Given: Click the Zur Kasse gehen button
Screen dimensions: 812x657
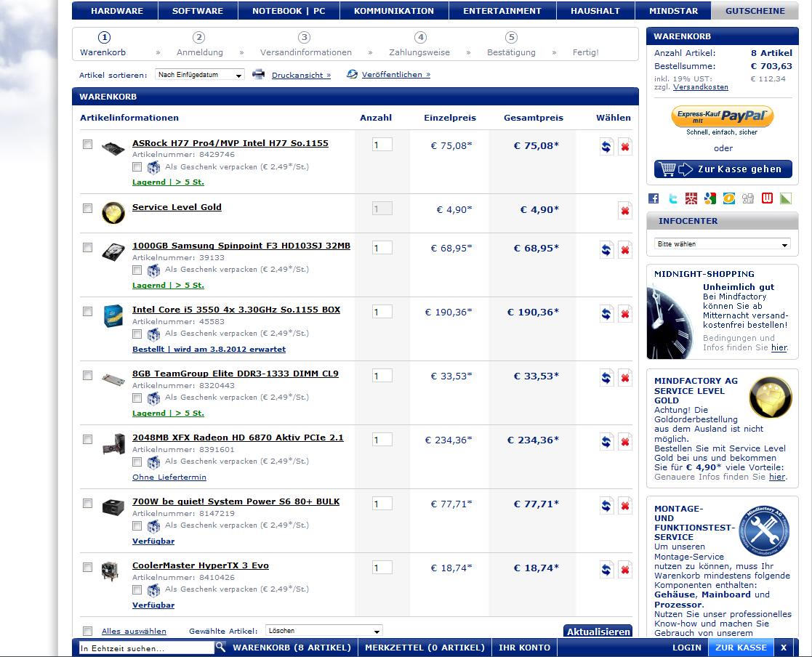Looking at the screenshot, I should pyautogui.click(x=723, y=169).
